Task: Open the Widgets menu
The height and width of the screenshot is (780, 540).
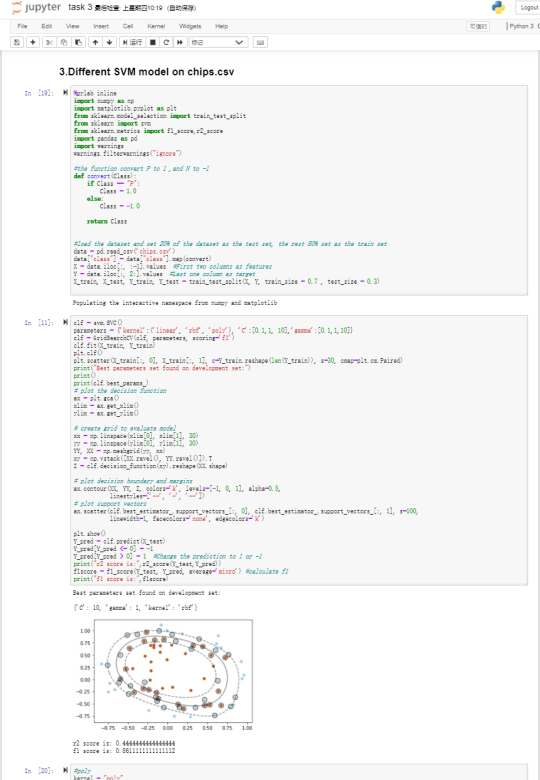Action: tap(190, 26)
